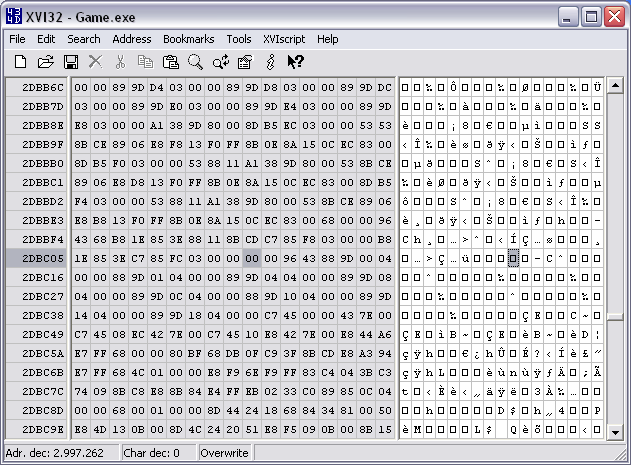Open the Tools menu
Viewport: 631px width, 465px height.
click(239, 39)
